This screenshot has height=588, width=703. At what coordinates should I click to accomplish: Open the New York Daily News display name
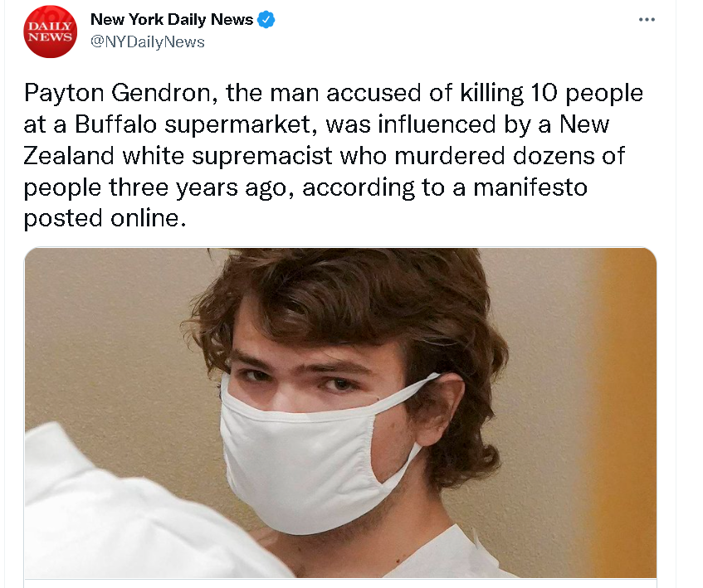click(172, 20)
